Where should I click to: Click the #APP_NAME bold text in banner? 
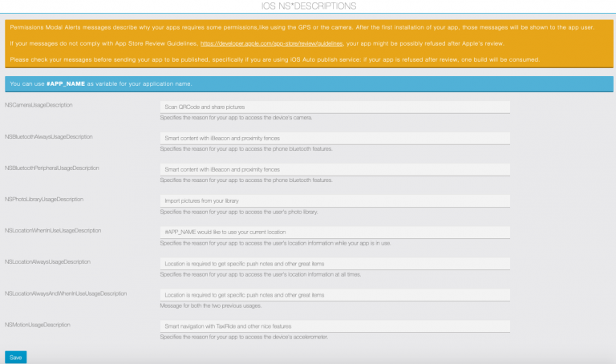point(68,83)
